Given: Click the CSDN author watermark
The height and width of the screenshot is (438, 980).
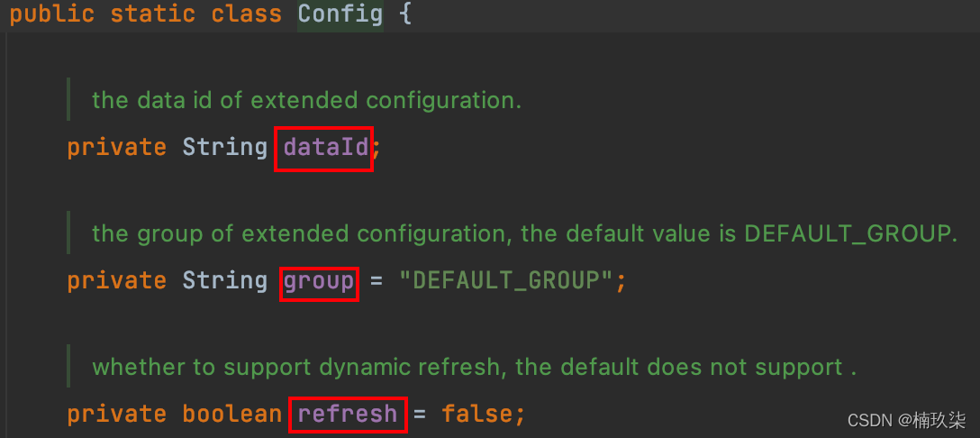Looking at the screenshot, I should point(906,420).
